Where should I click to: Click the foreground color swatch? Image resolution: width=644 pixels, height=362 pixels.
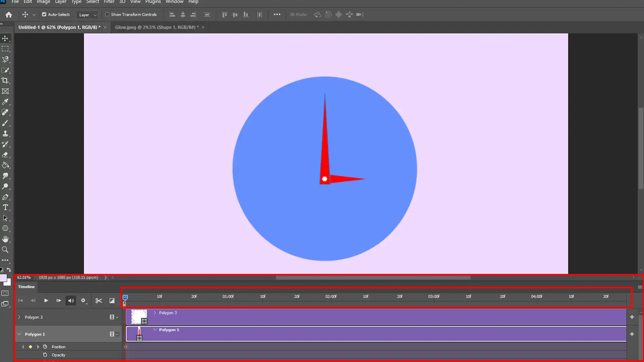point(3,278)
